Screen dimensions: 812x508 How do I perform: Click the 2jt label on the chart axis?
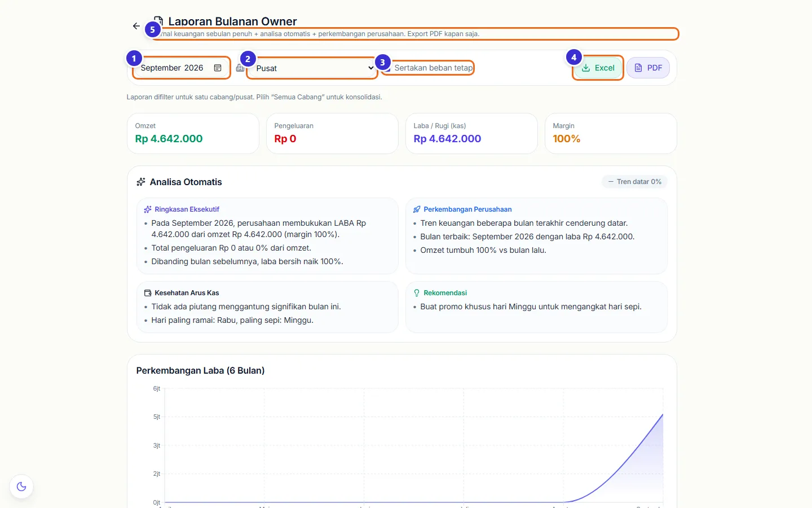click(157, 474)
